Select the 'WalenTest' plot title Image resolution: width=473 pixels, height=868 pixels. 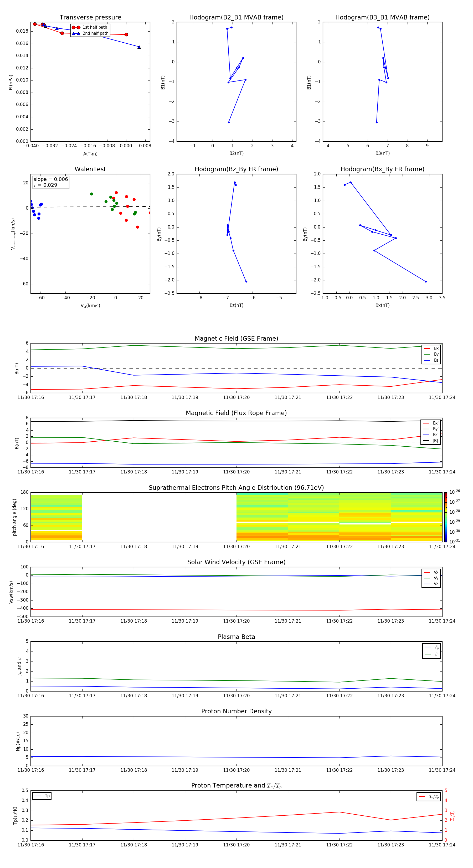click(x=90, y=169)
